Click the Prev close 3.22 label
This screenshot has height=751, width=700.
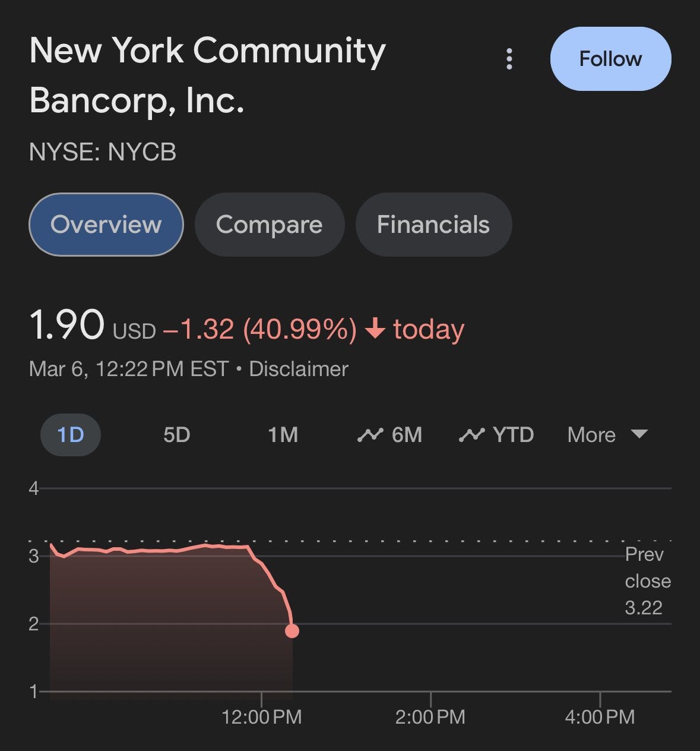pyautogui.click(x=647, y=581)
